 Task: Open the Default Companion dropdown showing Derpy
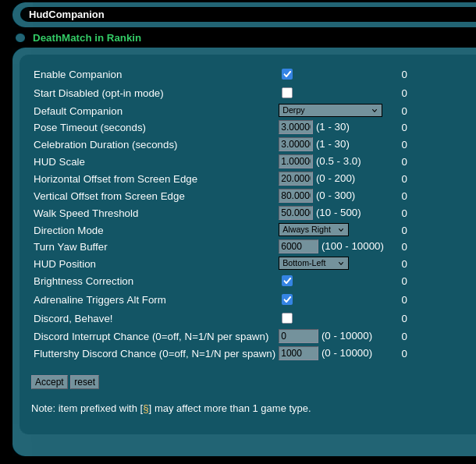tap(330, 111)
